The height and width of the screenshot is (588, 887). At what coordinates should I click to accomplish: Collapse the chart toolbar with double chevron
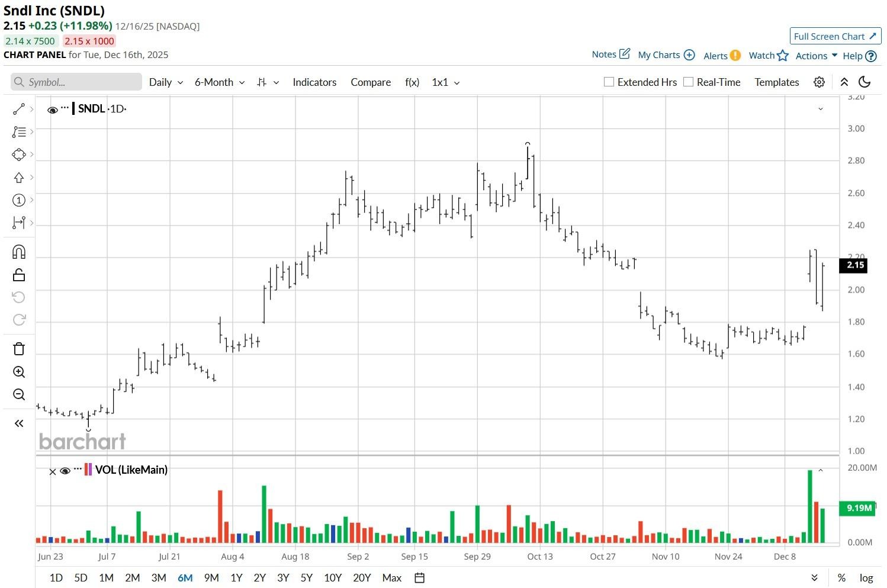844,82
